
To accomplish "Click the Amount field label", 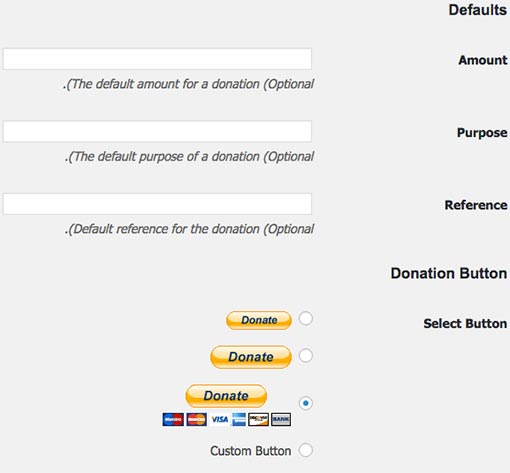I will point(483,60).
